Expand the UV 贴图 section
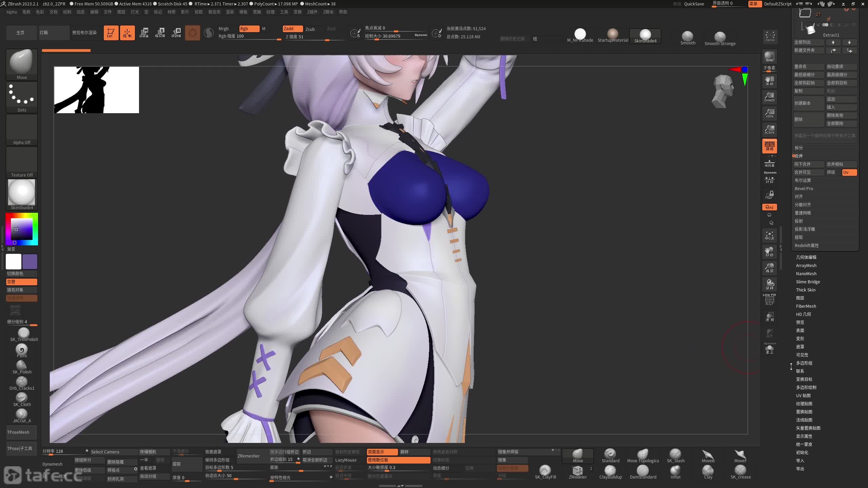This screenshot has width=868, height=488. [x=803, y=395]
